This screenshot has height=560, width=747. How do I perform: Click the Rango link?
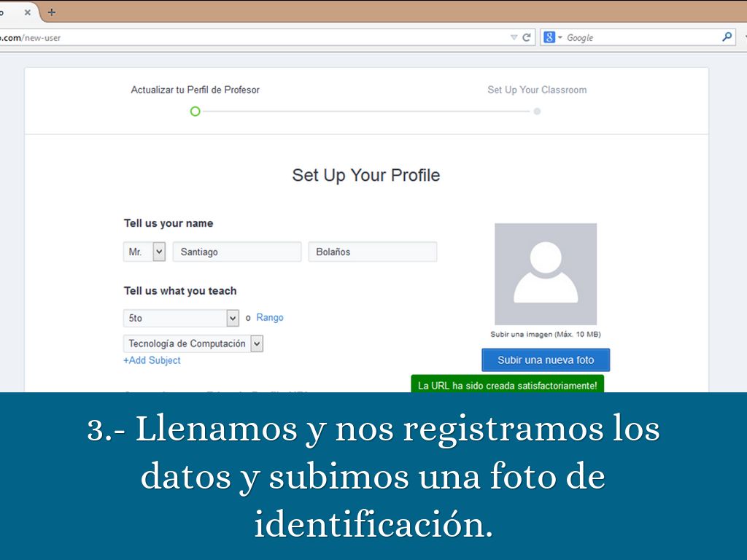click(x=270, y=318)
